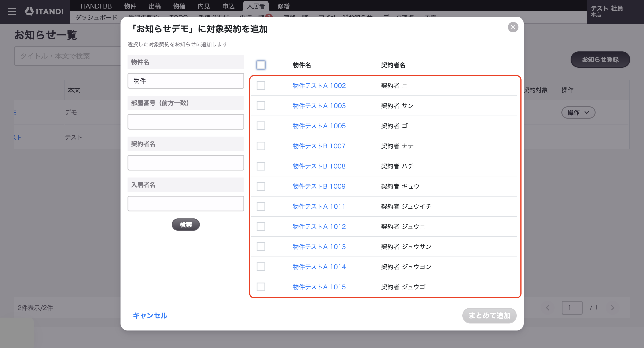Click the 物件名 column header in results
This screenshot has width=644, height=348.
tap(302, 65)
